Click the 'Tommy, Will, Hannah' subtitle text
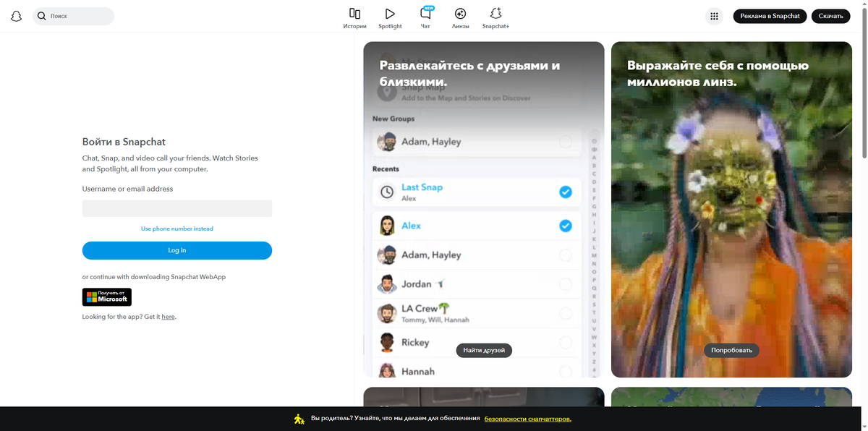868x431 pixels. (x=435, y=320)
